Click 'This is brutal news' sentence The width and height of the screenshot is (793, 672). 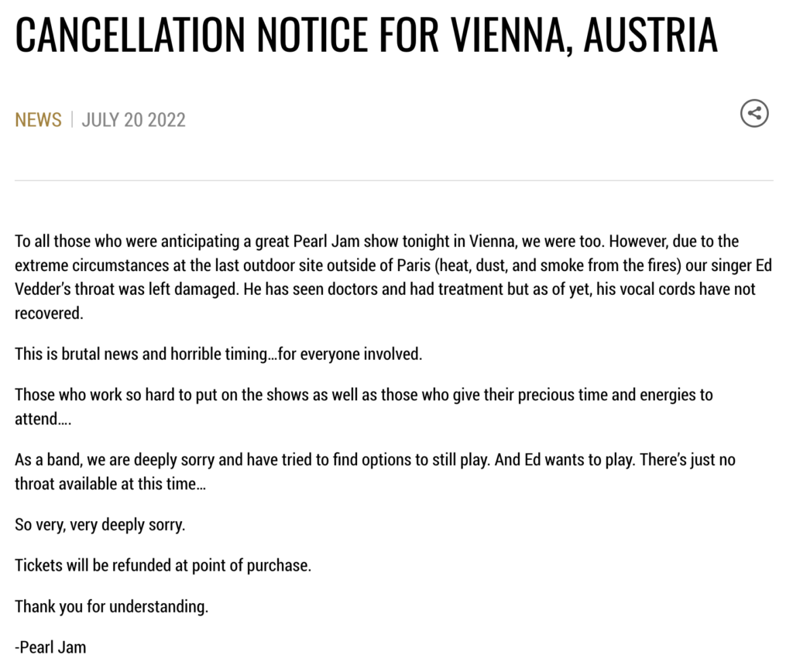coord(218,354)
